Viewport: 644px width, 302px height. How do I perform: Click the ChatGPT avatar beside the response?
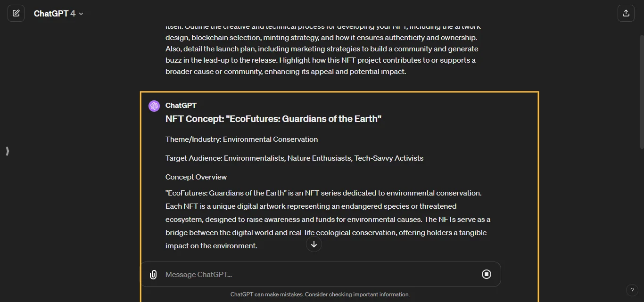point(154,106)
